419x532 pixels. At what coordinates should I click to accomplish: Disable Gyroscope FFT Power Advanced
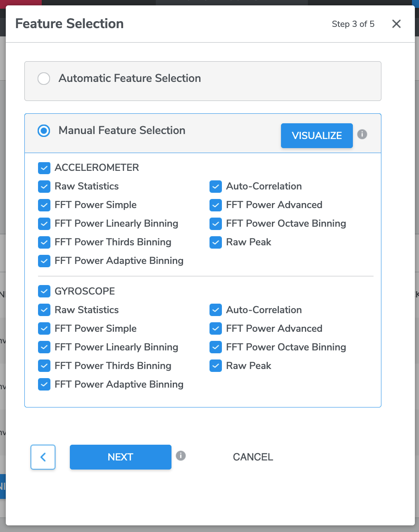pyautogui.click(x=216, y=328)
